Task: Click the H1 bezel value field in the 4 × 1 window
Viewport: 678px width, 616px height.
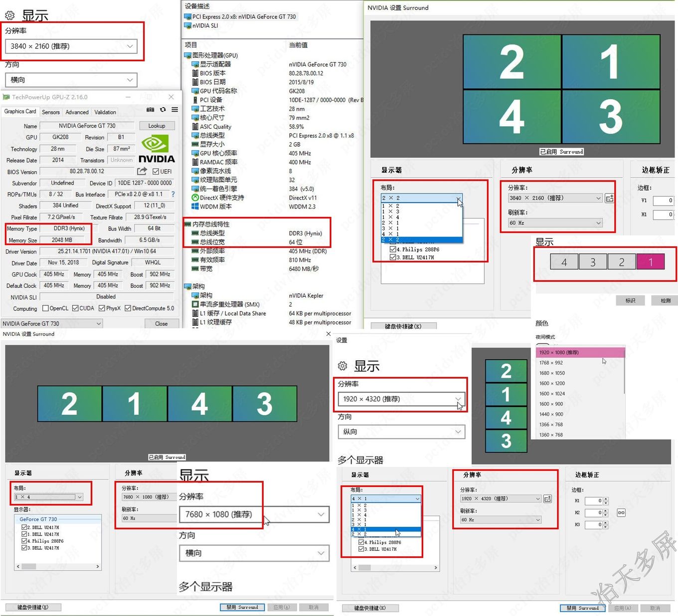Action: (594, 501)
